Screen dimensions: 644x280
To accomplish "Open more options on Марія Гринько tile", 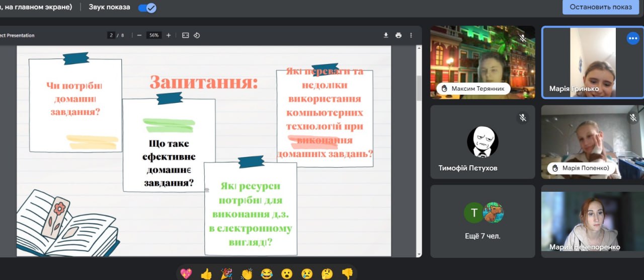I will click(x=632, y=38).
